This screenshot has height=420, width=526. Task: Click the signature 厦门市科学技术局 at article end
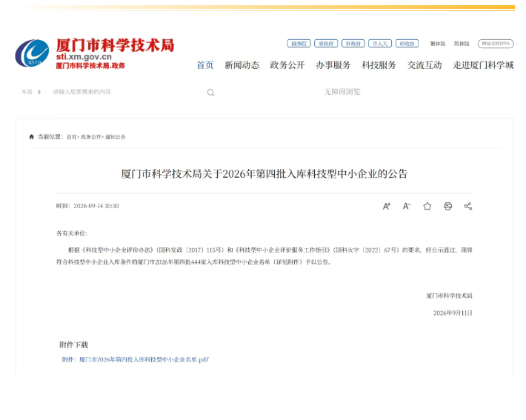pos(449,296)
